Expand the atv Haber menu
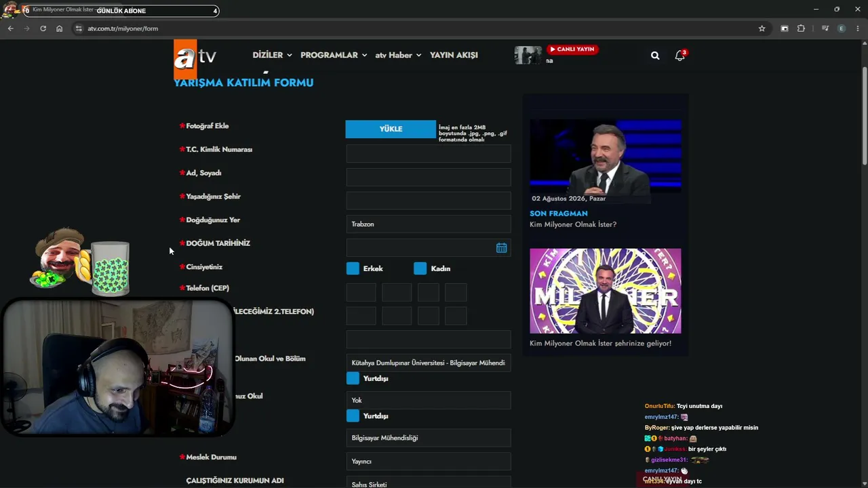 point(398,55)
